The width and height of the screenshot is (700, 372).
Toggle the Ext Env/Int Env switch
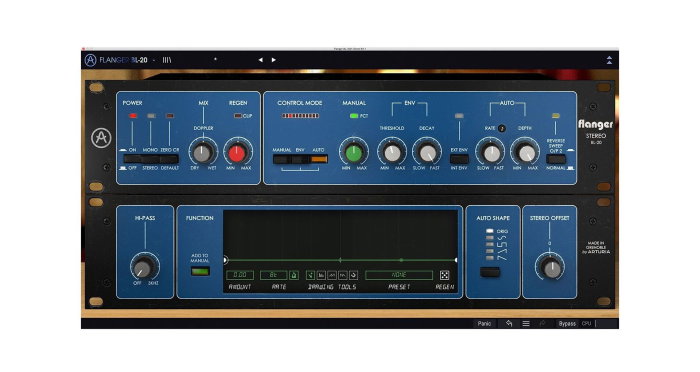pyautogui.click(x=459, y=159)
